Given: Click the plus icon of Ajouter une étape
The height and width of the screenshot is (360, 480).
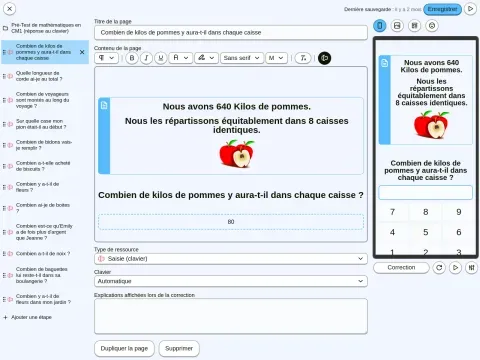Looking at the screenshot, I should pyautogui.click(x=5, y=318).
